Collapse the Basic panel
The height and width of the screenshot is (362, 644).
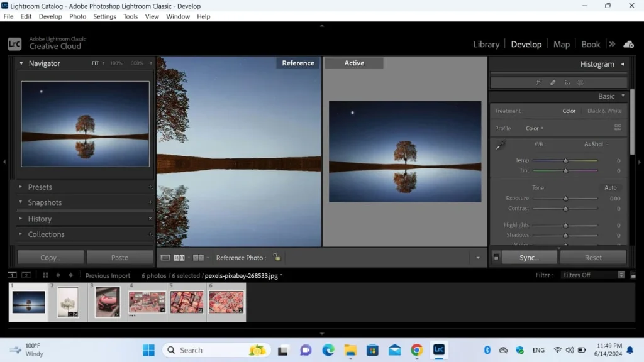pos(623,96)
